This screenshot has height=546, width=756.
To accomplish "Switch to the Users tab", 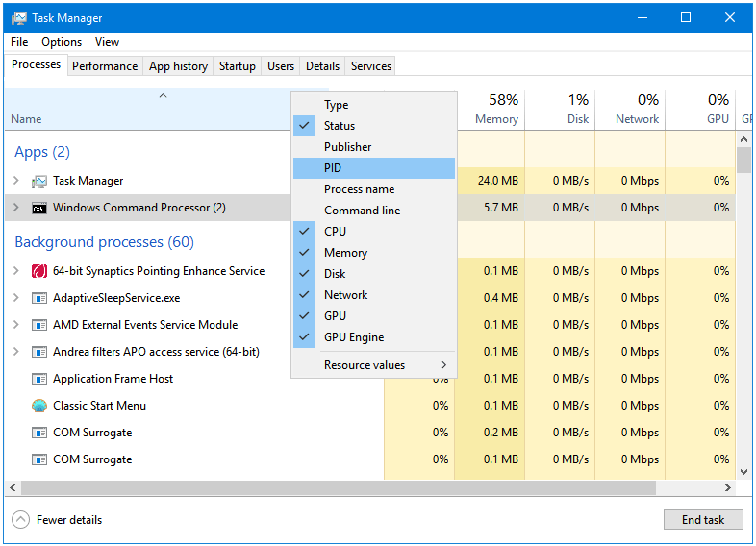I will [x=281, y=66].
